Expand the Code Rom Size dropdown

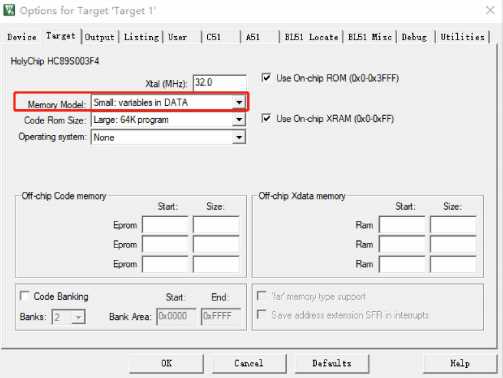(169, 120)
